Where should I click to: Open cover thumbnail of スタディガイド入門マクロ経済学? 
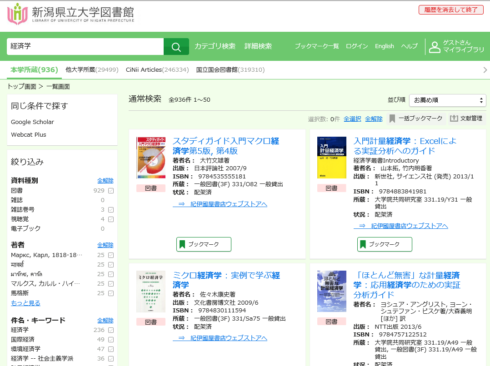(x=151, y=158)
